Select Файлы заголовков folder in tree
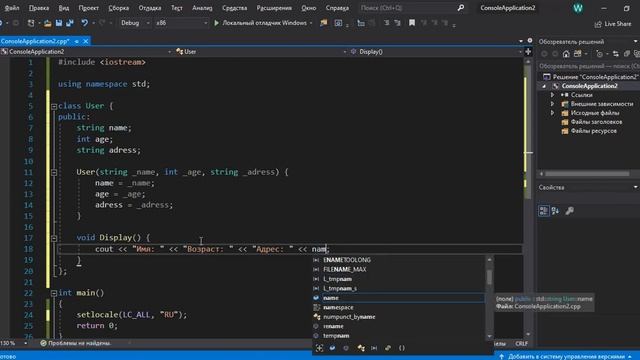This screenshot has width=640, height=360. [596, 122]
